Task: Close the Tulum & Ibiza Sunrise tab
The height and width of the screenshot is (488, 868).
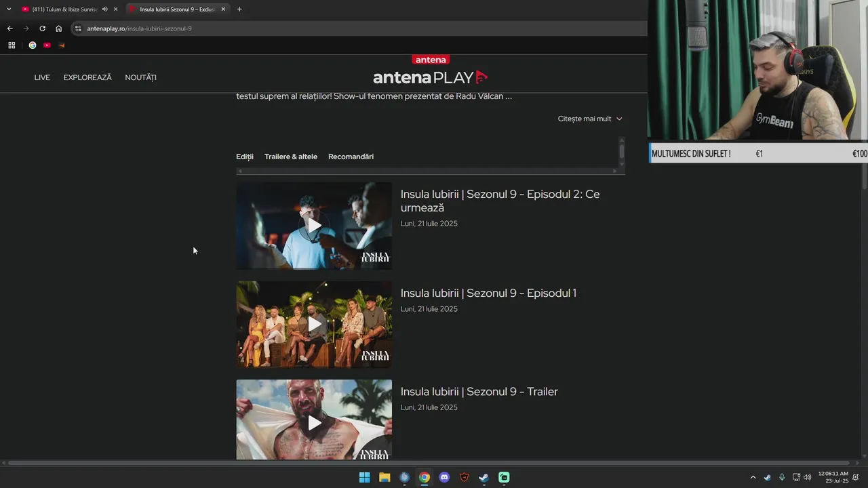Action: coord(116,9)
